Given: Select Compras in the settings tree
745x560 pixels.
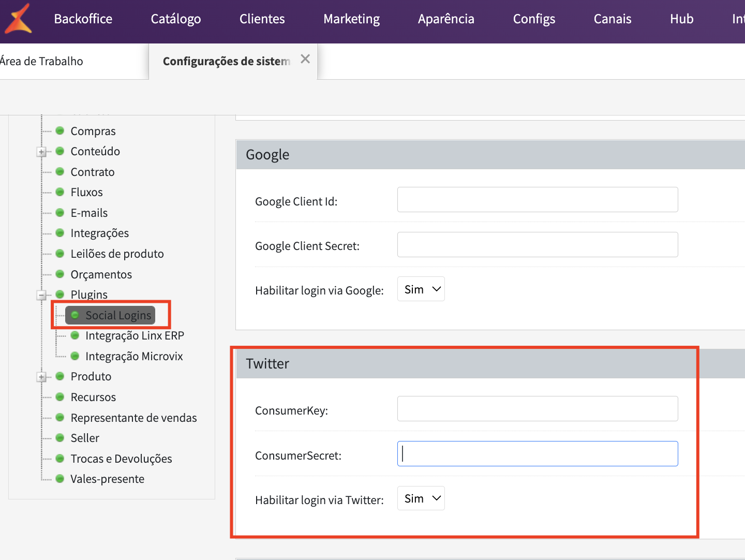Looking at the screenshot, I should coord(93,131).
